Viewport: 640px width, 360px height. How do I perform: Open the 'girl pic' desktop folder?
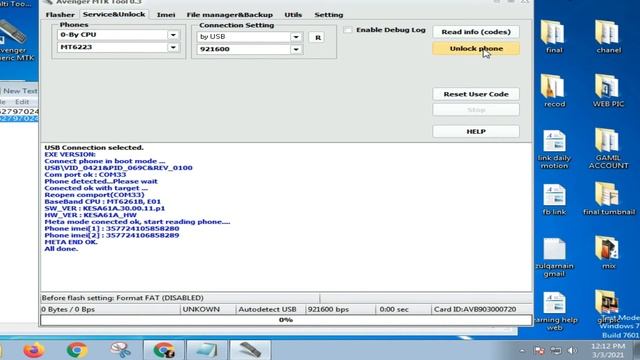point(607,306)
